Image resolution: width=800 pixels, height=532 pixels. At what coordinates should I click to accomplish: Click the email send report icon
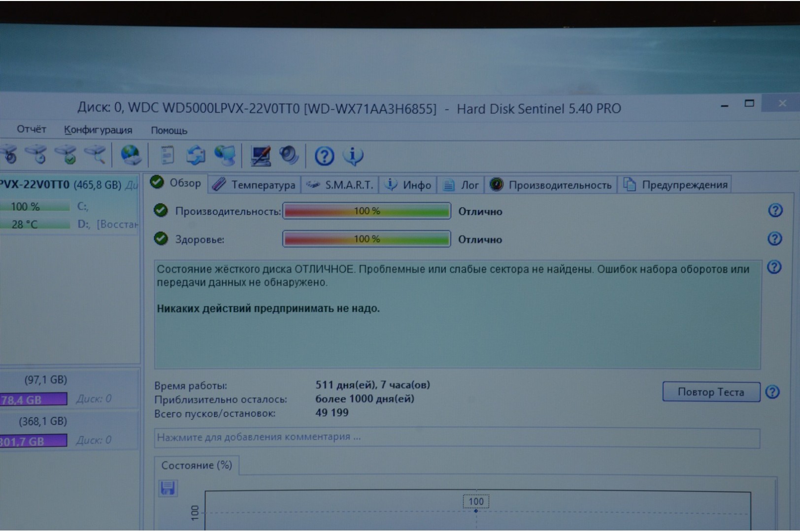pyautogui.click(x=196, y=155)
